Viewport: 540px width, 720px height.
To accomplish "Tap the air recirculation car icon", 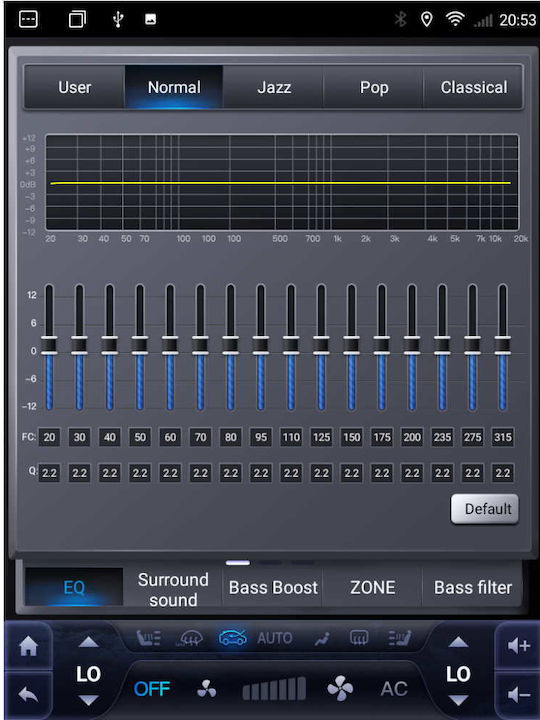I will 232,638.
